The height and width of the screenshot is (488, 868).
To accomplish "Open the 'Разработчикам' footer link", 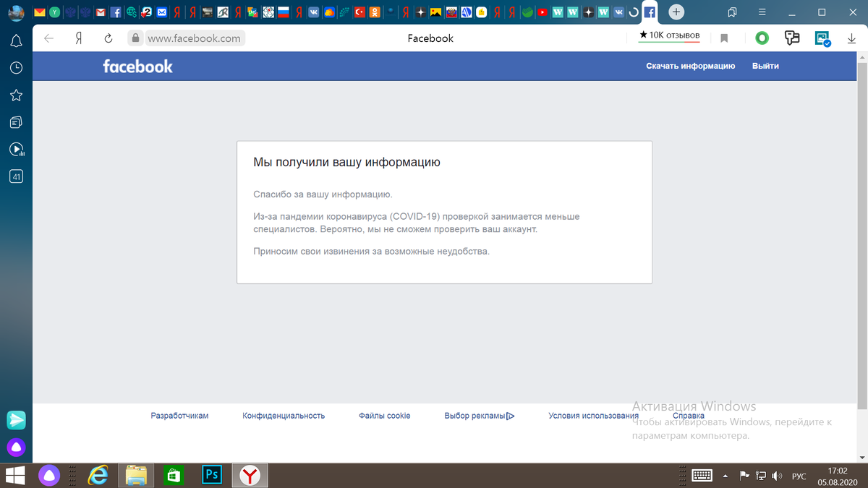I will pos(179,416).
